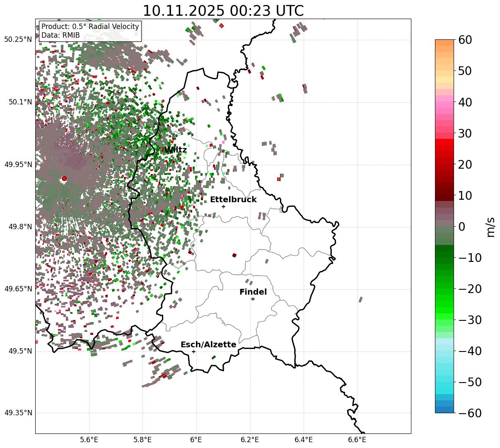Screen dimensions: 500x448
Task: Click the Data: RMIB text
Action: 60,35
